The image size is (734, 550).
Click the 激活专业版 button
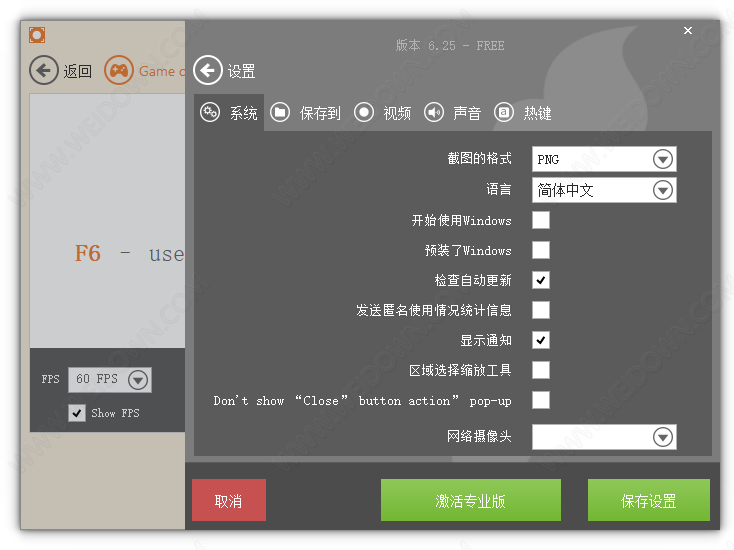[x=470, y=500]
